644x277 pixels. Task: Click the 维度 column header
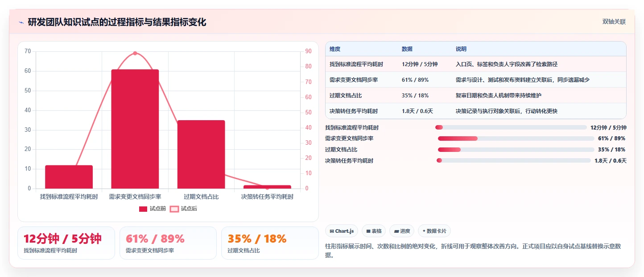tap(335, 49)
